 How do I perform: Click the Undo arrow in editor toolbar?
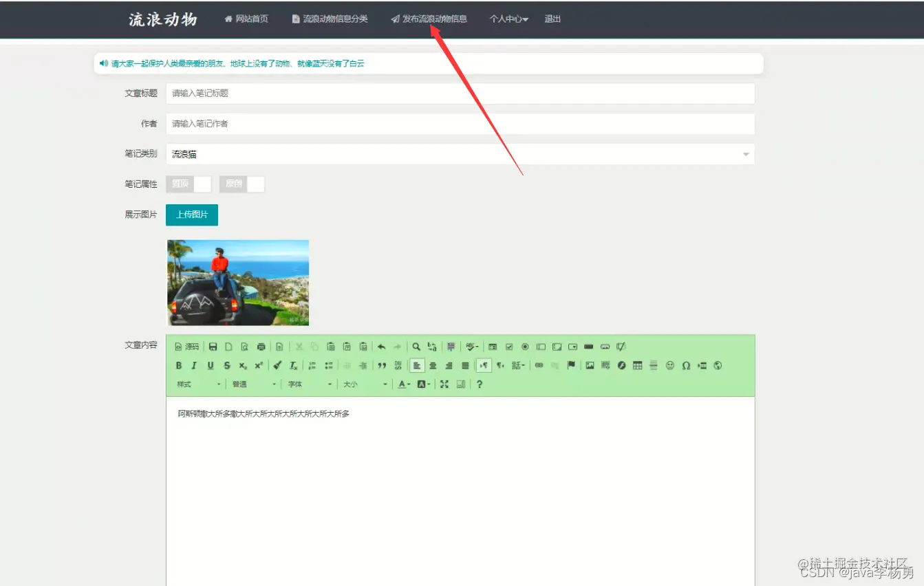click(x=381, y=347)
